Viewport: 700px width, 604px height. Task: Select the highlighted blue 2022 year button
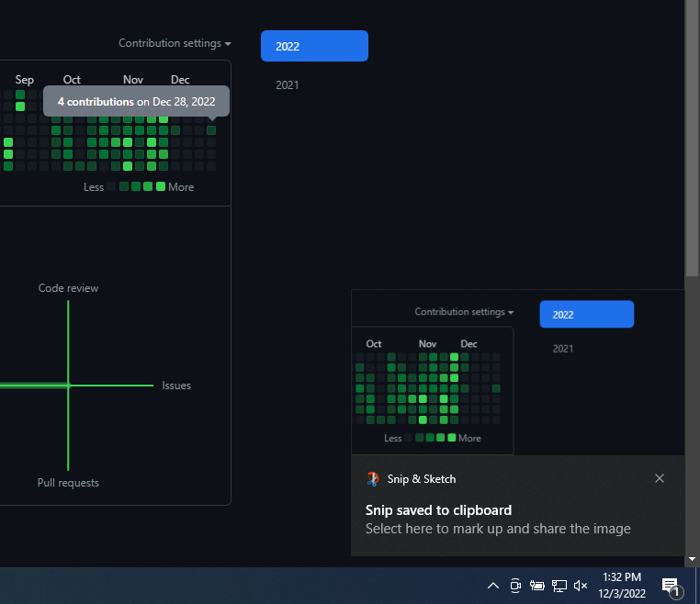click(314, 46)
